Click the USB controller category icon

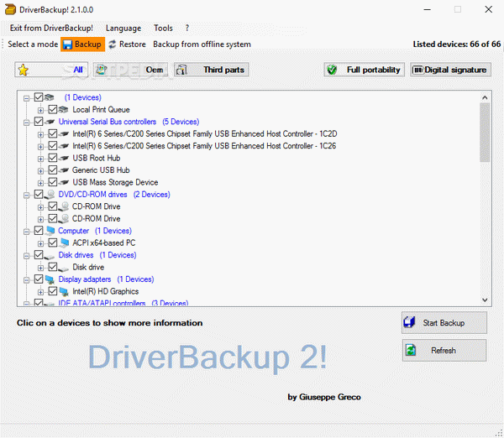50,122
